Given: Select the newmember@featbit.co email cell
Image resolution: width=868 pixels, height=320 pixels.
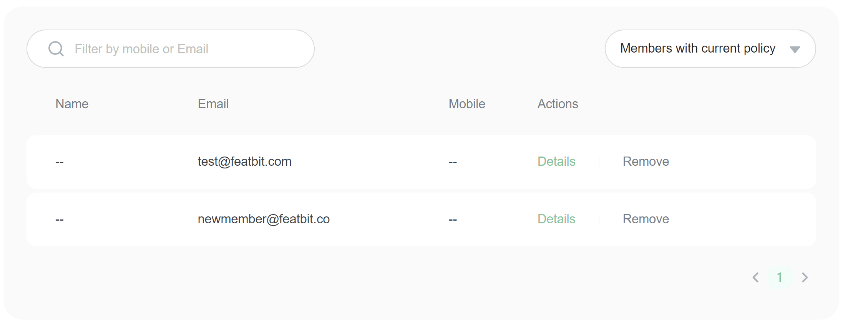Looking at the screenshot, I should coord(264,219).
